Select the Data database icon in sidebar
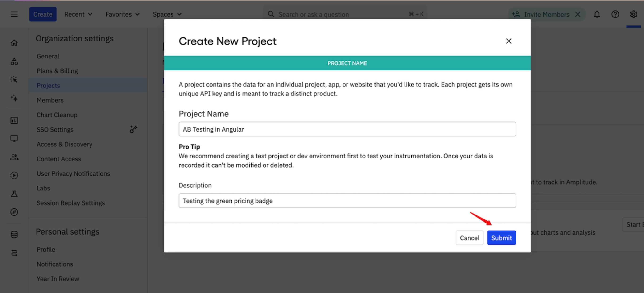This screenshot has width=644, height=293. [x=14, y=234]
